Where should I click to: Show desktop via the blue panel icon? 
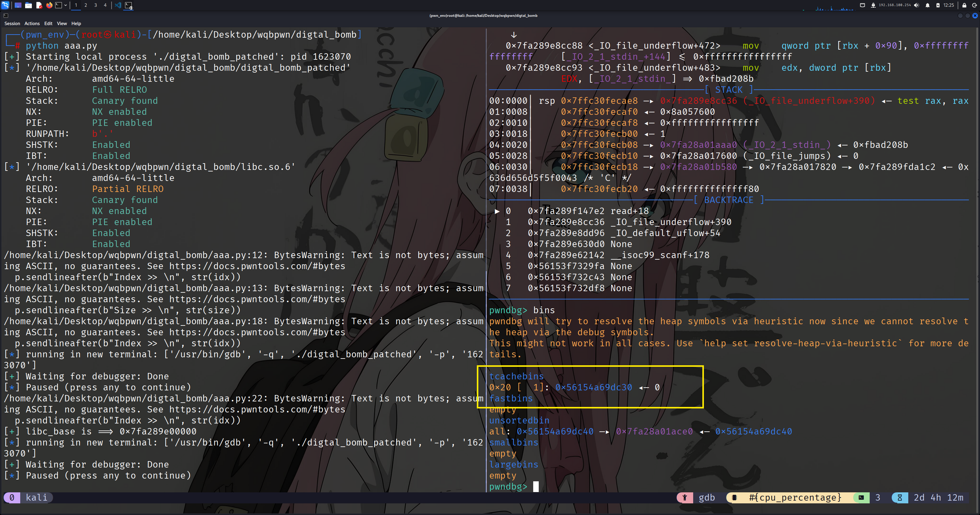coord(18,5)
